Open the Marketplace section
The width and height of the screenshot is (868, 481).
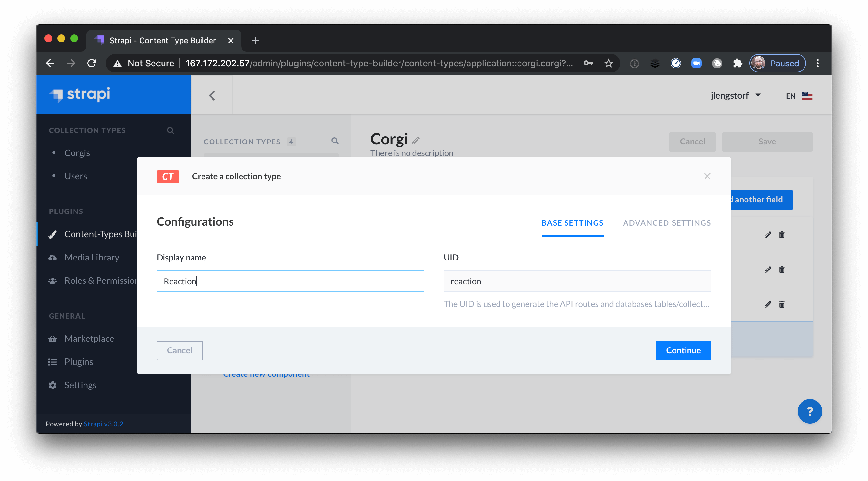89,338
